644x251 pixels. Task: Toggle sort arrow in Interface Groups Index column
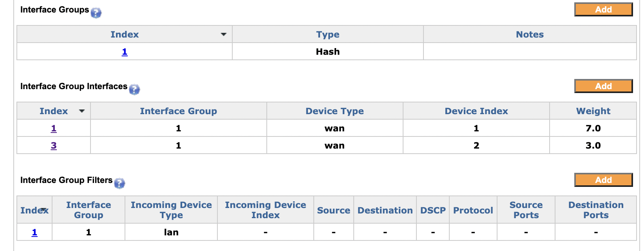[224, 34]
